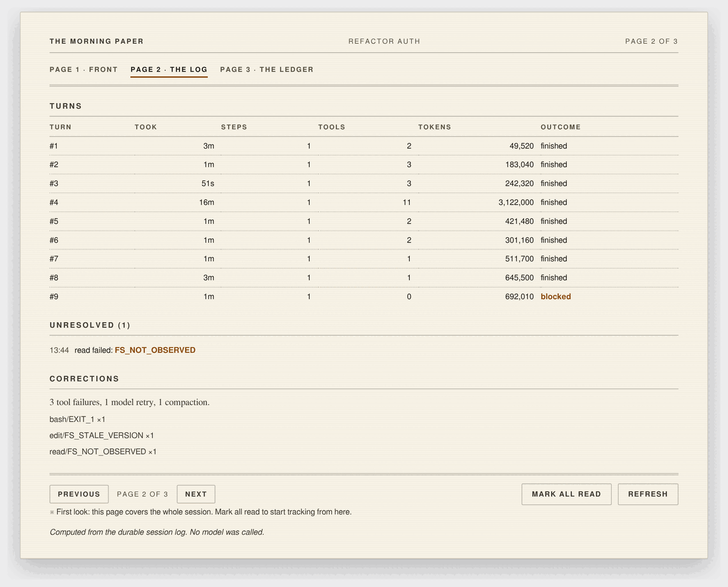Screen dimensions: 728x587
Task: Click the Steps column header
Action: pos(234,127)
